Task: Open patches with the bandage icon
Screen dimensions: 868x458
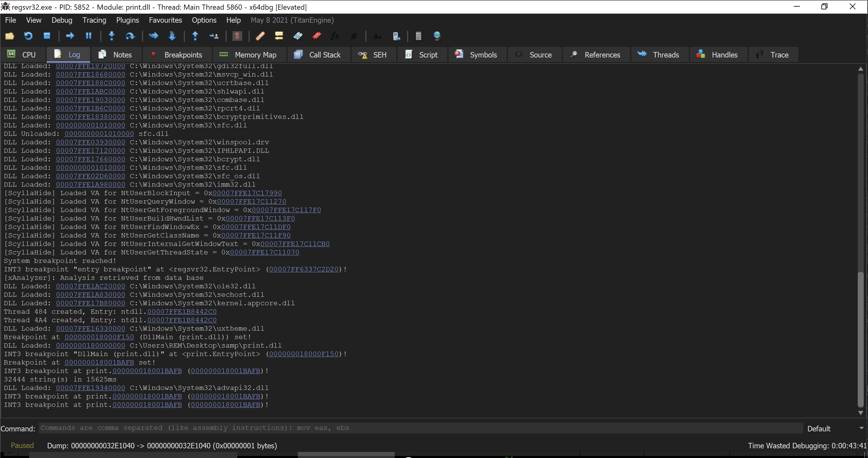Action: click(x=260, y=36)
